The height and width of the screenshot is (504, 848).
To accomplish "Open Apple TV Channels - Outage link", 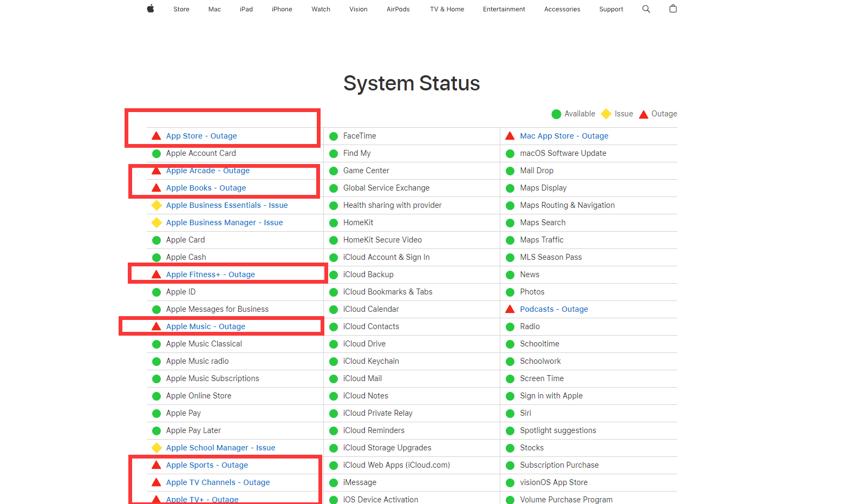I will 218,482.
